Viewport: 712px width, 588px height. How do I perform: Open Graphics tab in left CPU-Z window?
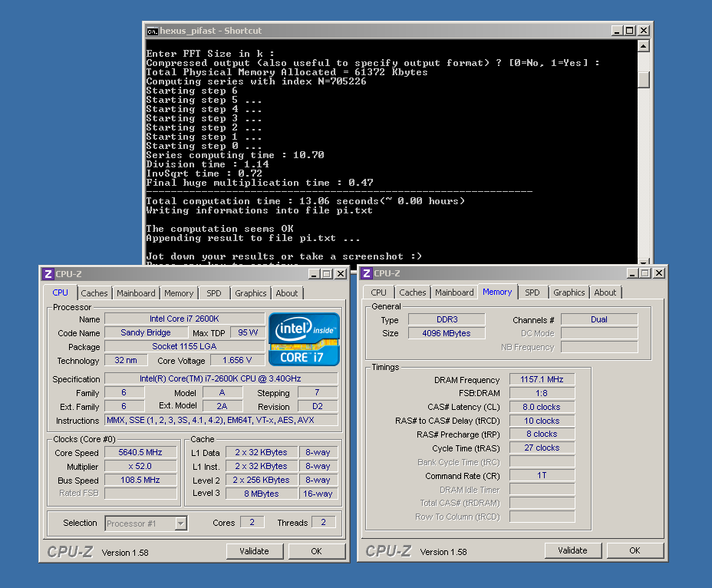pyautogui.click(x=251, y=293)
